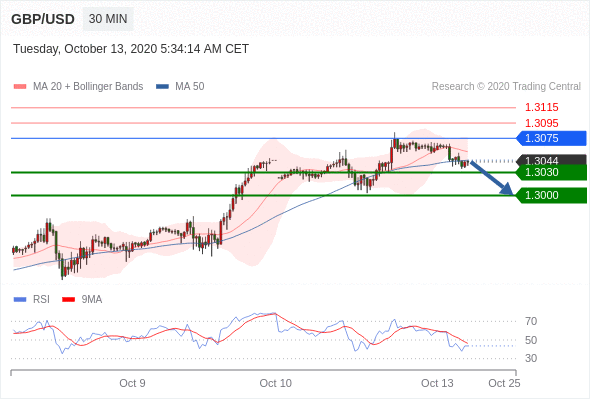Select the MA 50 legend label
Image resolution: width=590 pixels, height=400 pixels.
tap(190, 87)
